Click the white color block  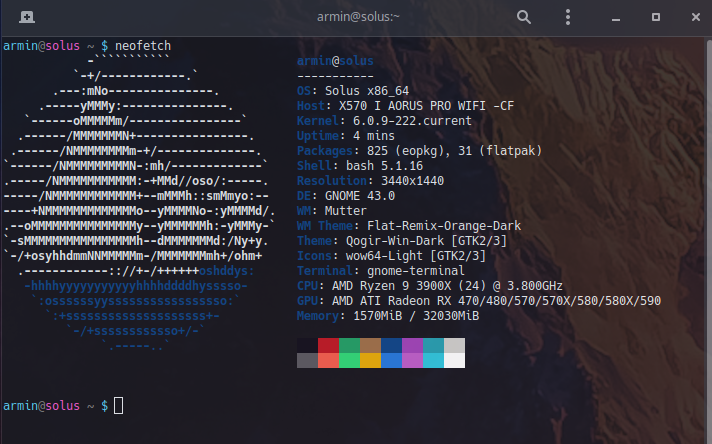pyautogui.click(x=454, y=361)
